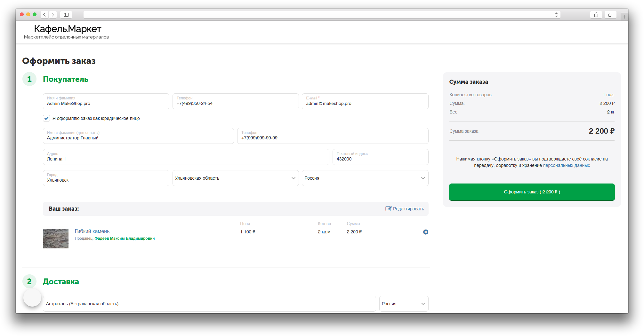The image size is (644, 336).
Task: Open a new tab with plus icon
Action: 624,17
